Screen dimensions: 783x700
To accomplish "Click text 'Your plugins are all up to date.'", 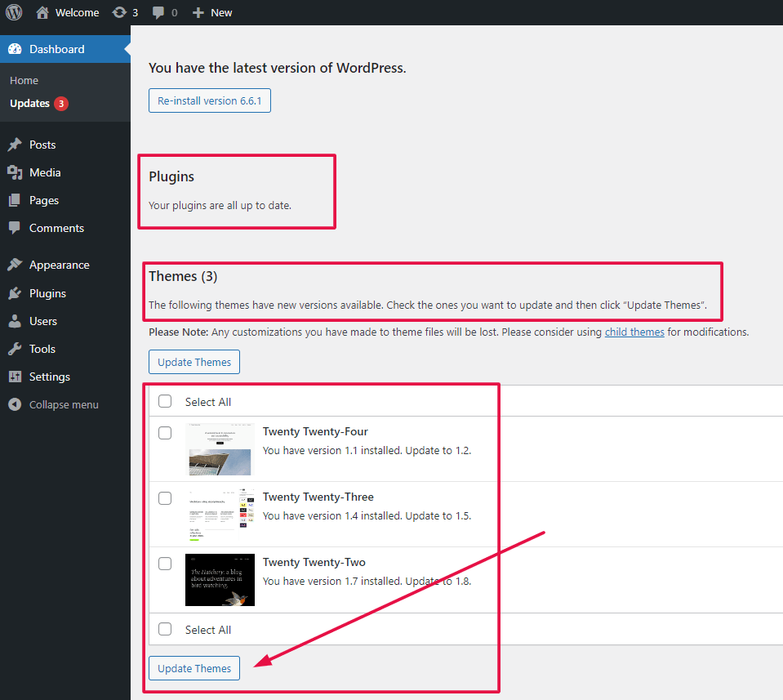I will pyautogui.click(x=220, y=205).
